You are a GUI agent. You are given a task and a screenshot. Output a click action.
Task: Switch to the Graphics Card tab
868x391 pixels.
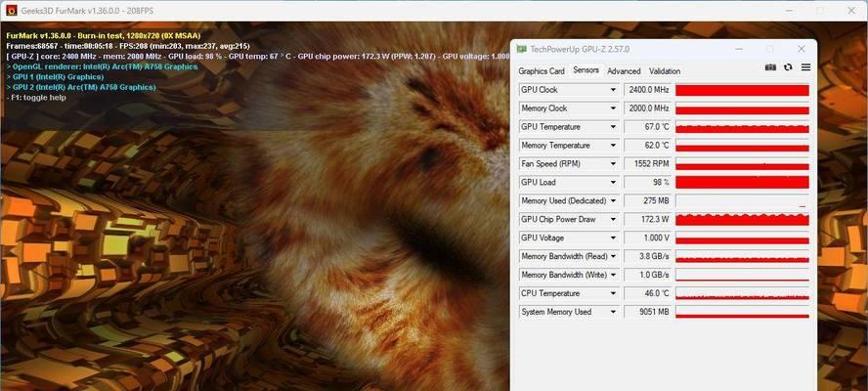[x=542, y=71]
